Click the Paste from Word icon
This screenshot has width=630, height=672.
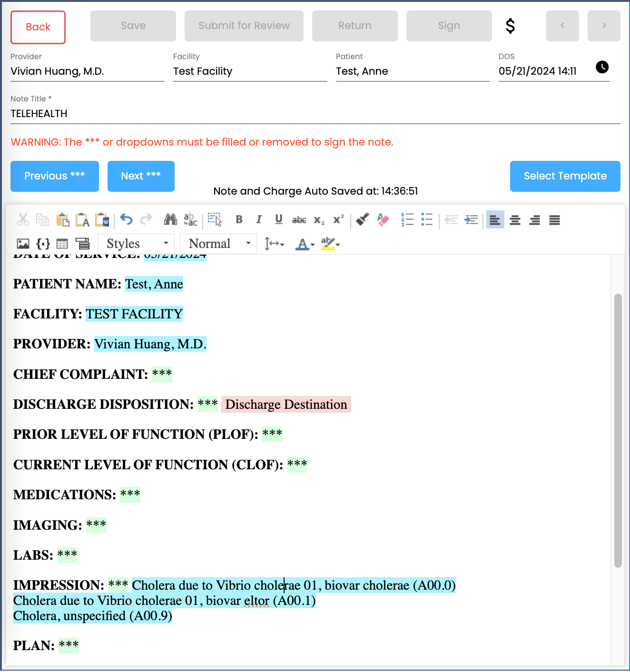(x=102, y=220)
